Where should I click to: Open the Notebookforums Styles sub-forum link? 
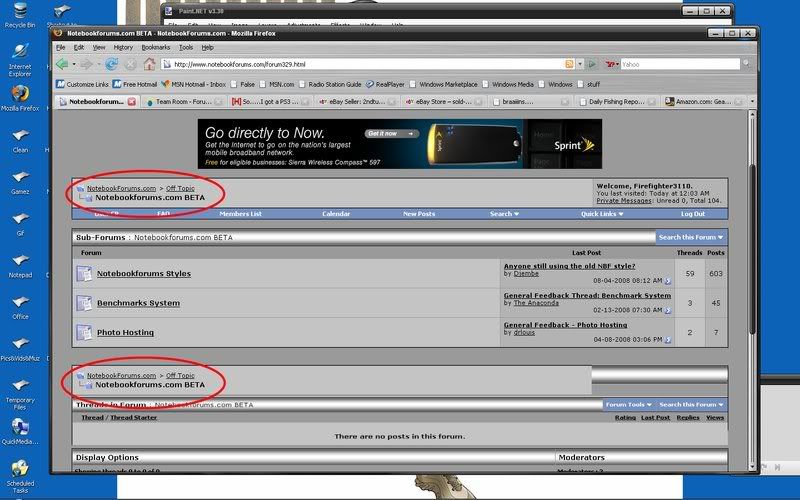click(x=144, y=273)
